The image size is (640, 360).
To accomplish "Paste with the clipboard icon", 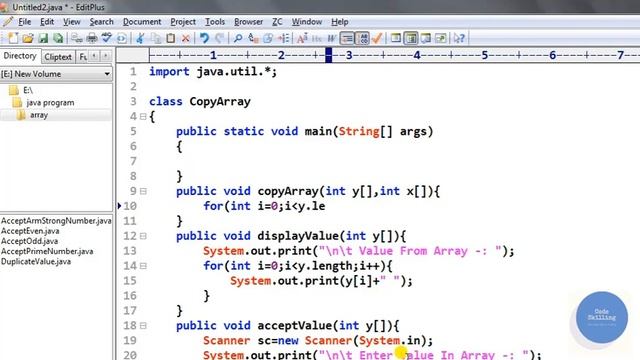I will (171, 38).
